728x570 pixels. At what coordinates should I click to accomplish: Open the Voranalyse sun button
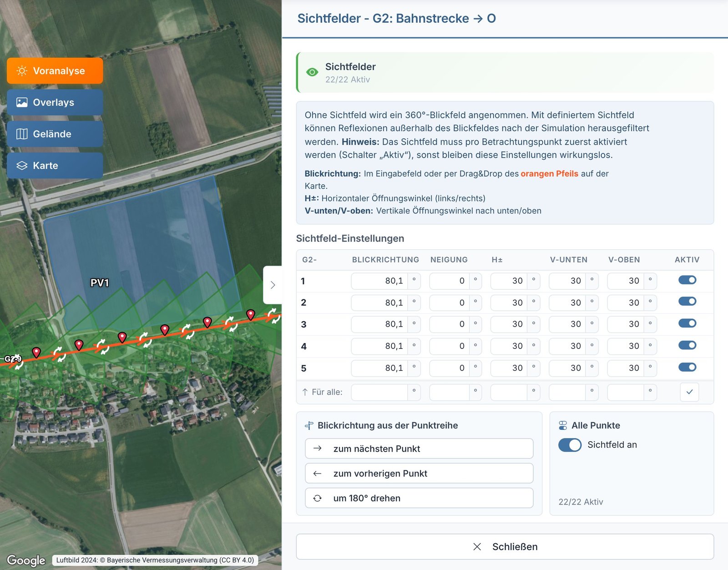[x=55, y=71]
